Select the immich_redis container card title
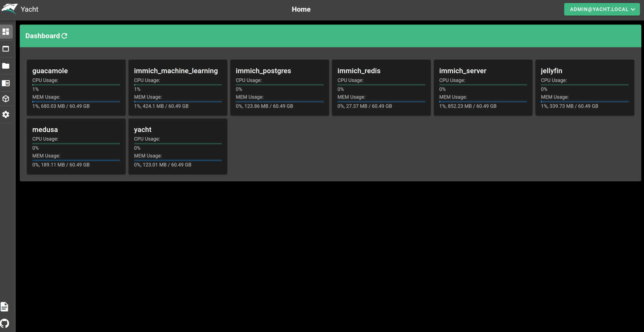This screenshot has width=644, height=332. (x=359, y=71)
